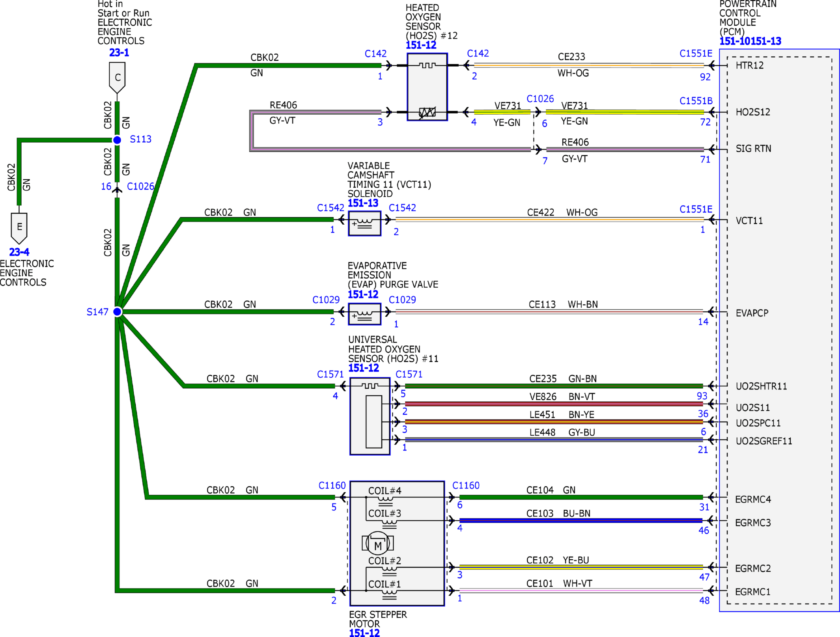This screenshot has width=840, height=637.
Task: Click the S147 splice dot
Action: 117,312
